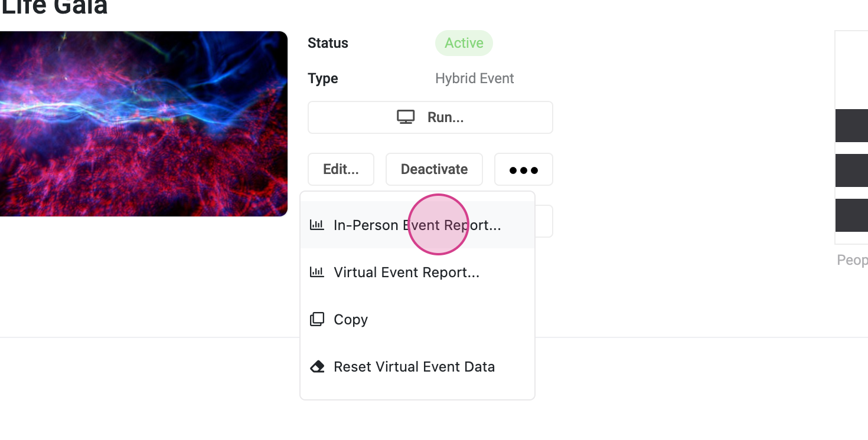This screenshot has height=440, width=868.
Task: Click the eraser icon for Reset Virtual Event Data
Action: coord(317,367)
